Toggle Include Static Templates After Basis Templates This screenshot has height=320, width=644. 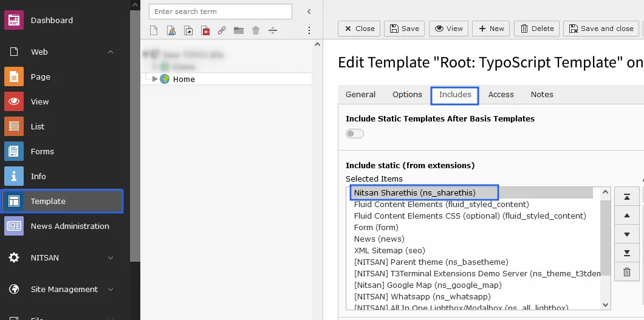[x=355, y=134]
